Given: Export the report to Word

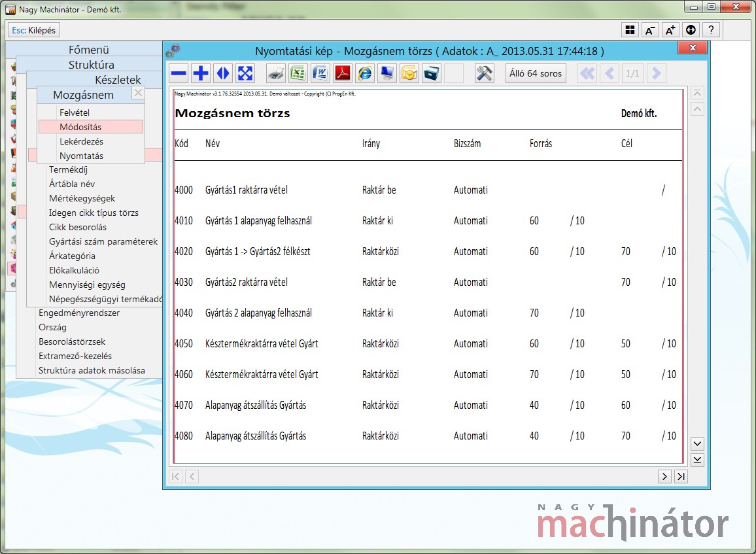Looking at the screenshot, I should 320,73.
